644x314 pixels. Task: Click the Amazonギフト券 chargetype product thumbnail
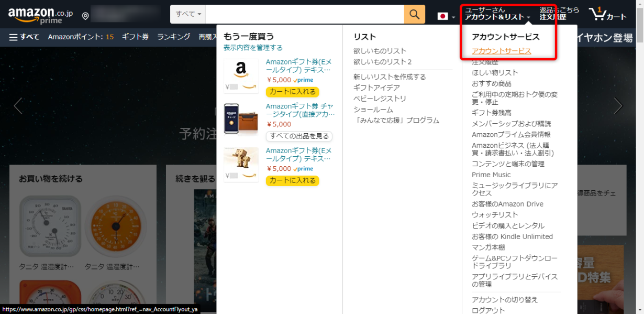click(x=241, y=118)
